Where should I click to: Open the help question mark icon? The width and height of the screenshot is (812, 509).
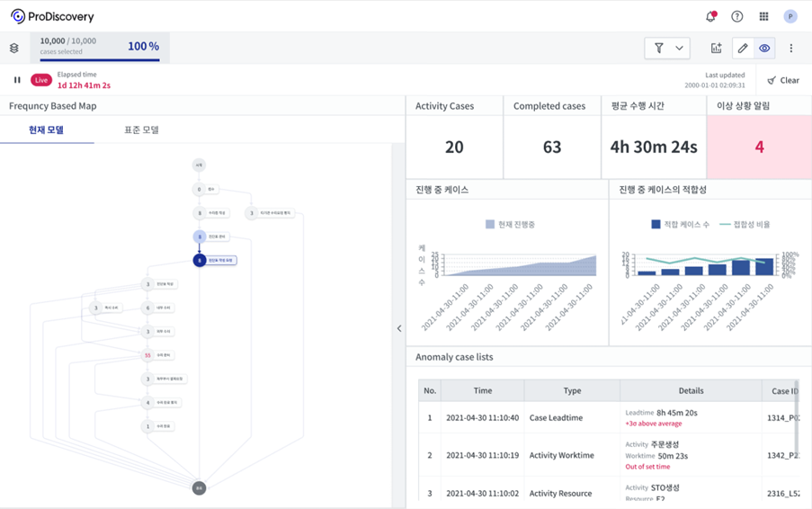737,16
